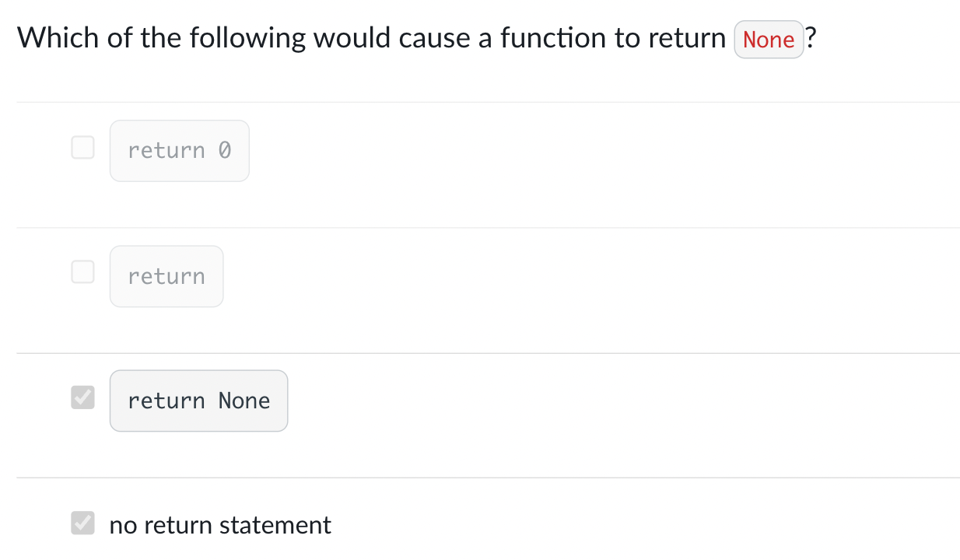Check the checkbox beside return 0
960x560 pixels.
82,147
